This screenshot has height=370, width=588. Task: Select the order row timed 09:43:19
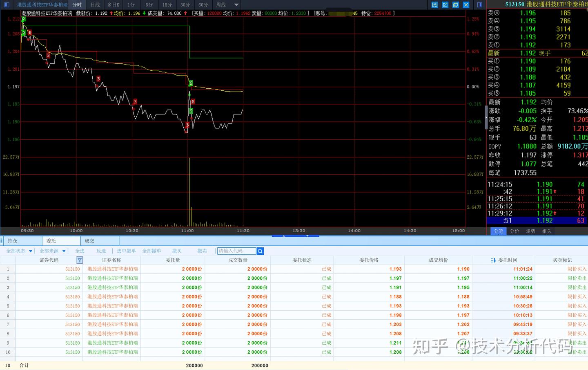[294, 324]
